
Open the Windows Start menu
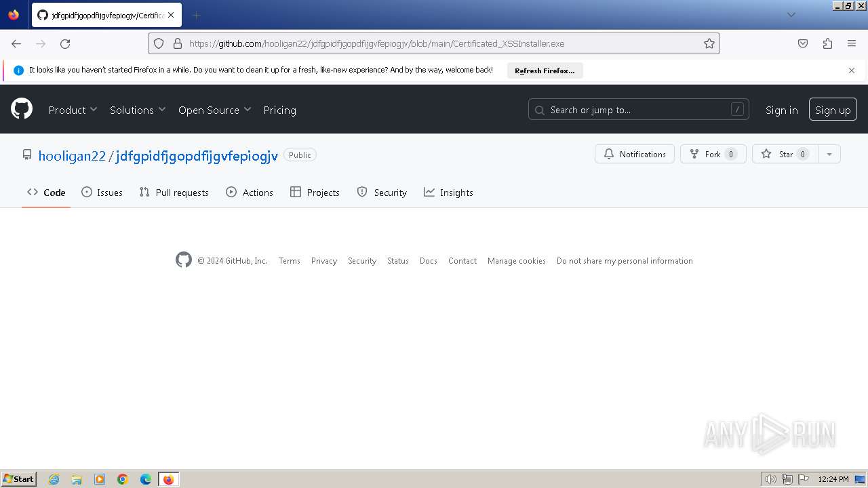tap(18, 479)
